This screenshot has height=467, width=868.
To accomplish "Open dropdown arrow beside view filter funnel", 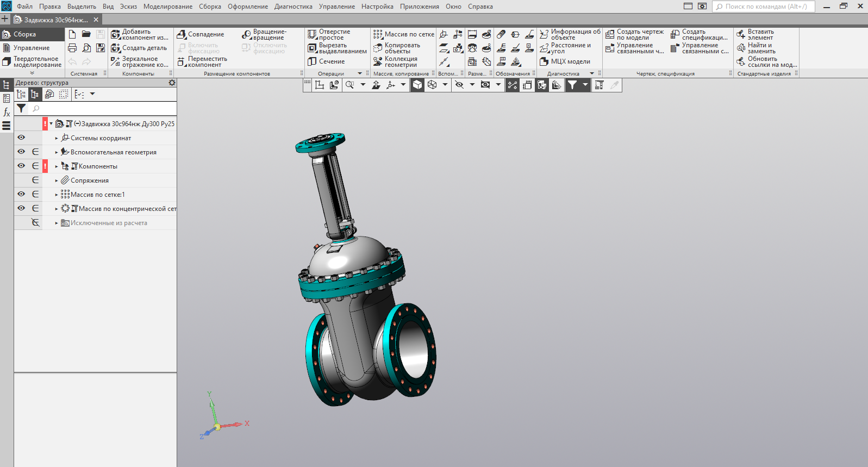I will tap(585, 85).
